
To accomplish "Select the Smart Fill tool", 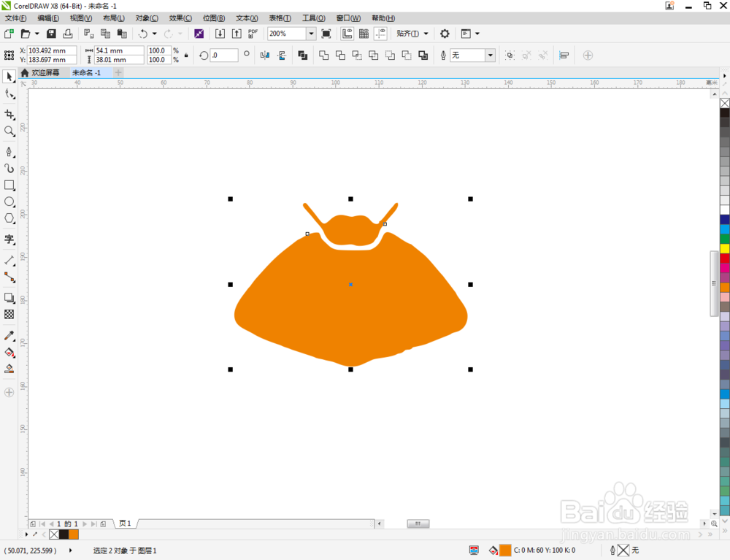I will (x=9, y=369).
